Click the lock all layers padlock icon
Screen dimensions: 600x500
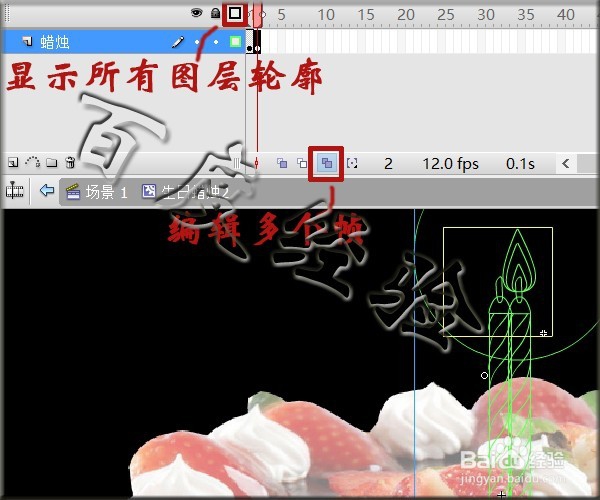[215, 13]
